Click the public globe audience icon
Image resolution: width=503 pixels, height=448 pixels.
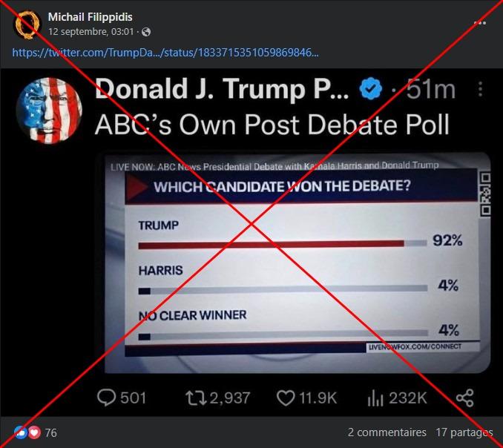(x=146, y=32)
